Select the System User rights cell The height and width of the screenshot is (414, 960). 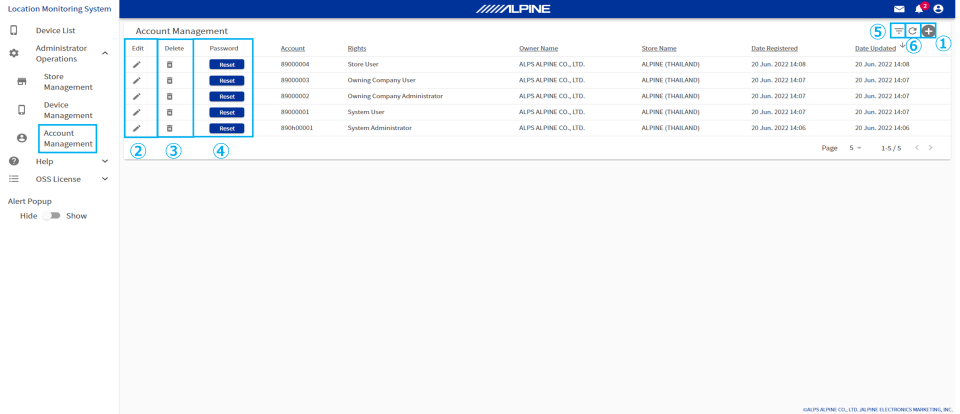pyautogui.click(x=366, y=112)
